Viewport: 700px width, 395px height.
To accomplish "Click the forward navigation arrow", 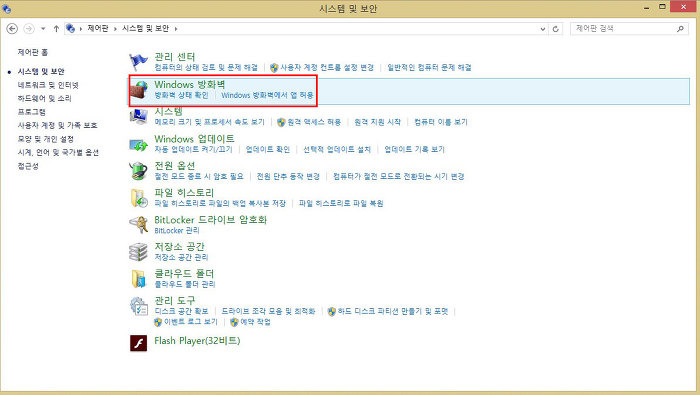I will (x=29, y=29).
